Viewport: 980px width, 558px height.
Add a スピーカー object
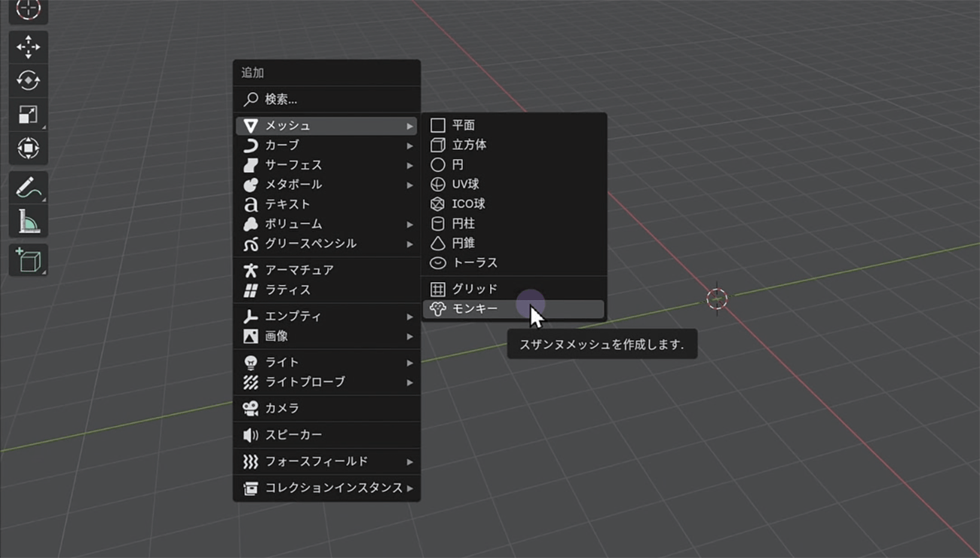pos(326,435)
